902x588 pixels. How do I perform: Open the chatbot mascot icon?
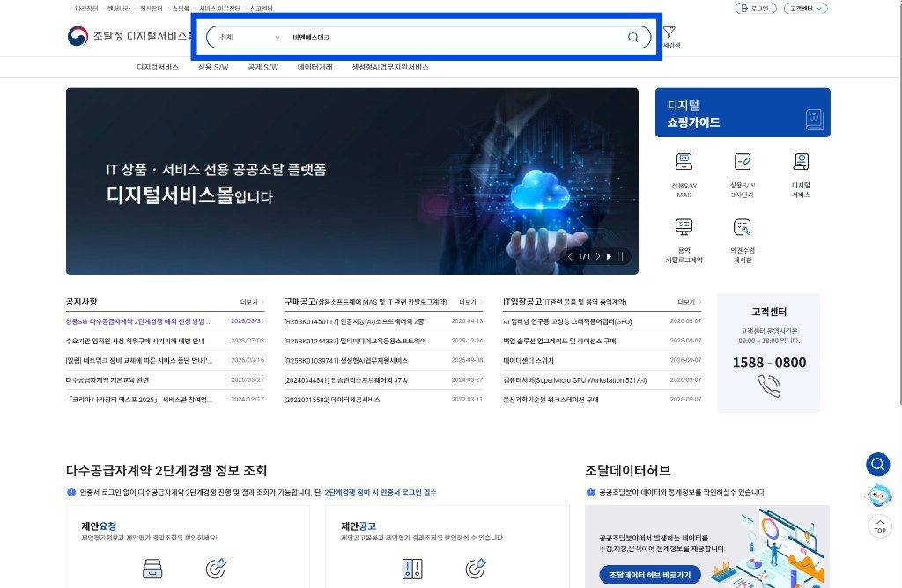[x=879, y=496]
